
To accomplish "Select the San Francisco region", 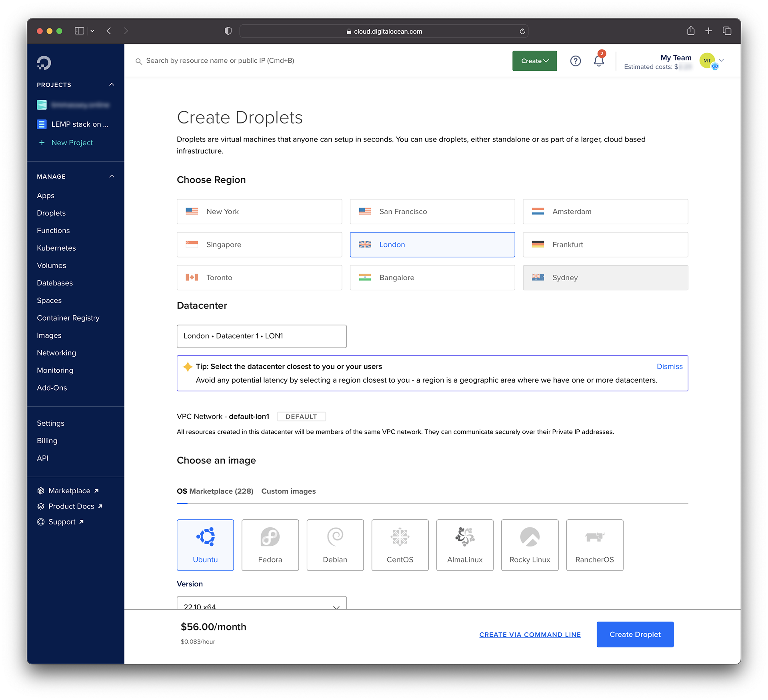I will (432, 211).
